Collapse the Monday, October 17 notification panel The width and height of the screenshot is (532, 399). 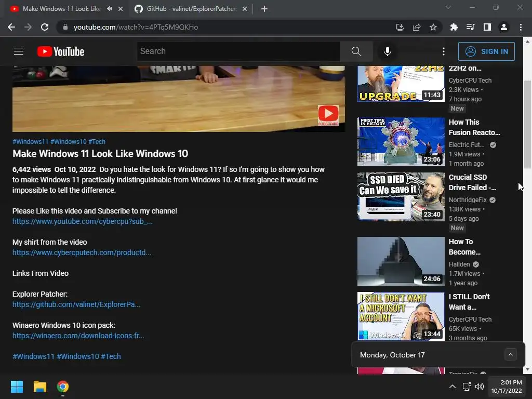(511, 354)
